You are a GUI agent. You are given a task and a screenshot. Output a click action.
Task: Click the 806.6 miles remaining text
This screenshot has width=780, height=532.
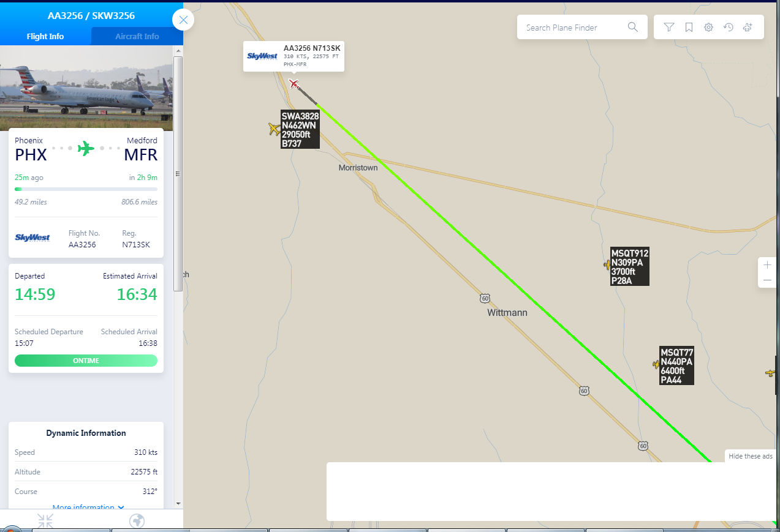point(140,202)
